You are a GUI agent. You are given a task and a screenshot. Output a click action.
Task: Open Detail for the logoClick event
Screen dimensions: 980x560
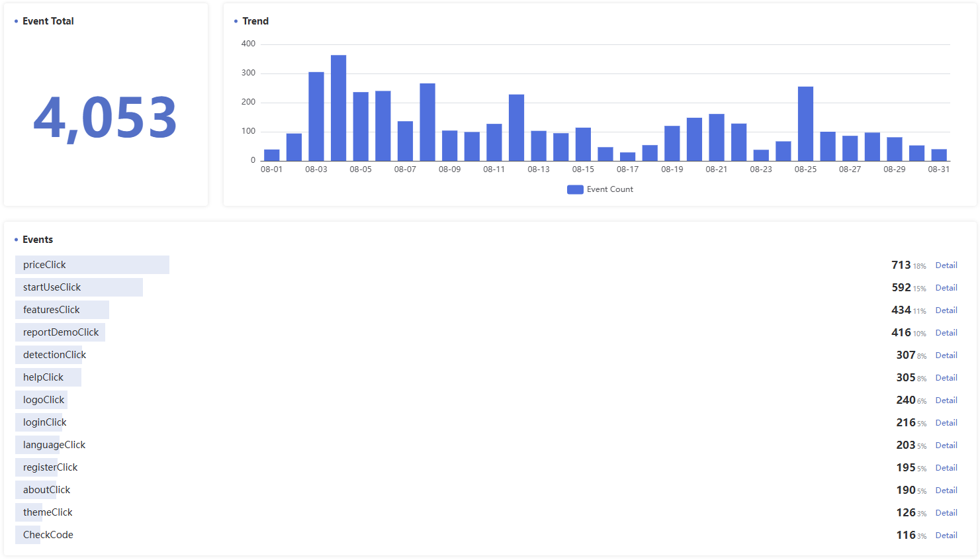946,400
